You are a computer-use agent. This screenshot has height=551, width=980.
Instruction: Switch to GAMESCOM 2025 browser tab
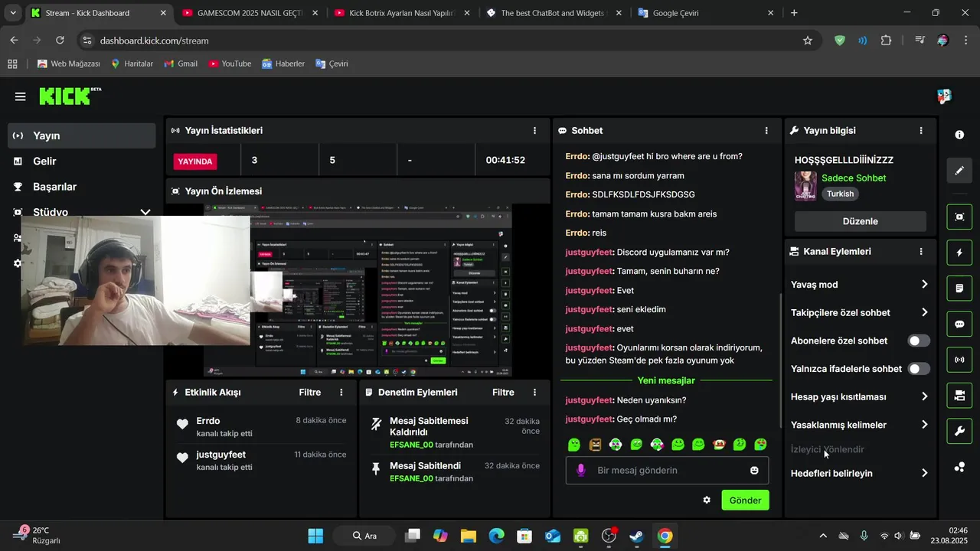click(x=250, y=13)
